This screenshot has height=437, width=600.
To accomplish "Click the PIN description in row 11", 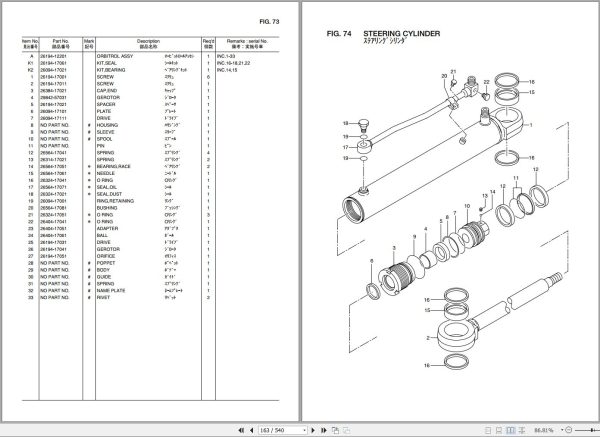I will pos(101,146).
